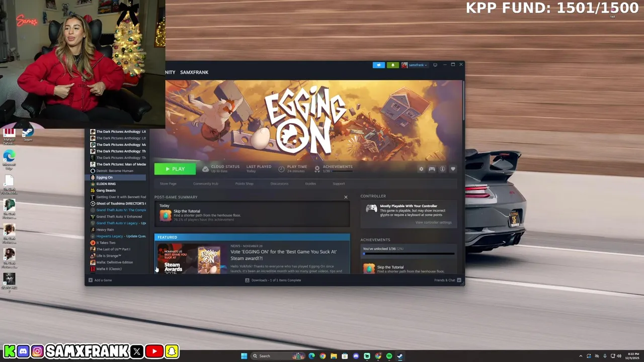Open Friends & Chat icon at bottom right
644x362 pixels.
click(459, 280)
